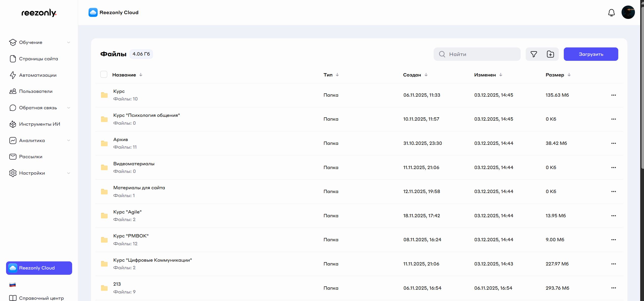
Task: Expand the Настройки menu chevron
Action: coord(69,173)
